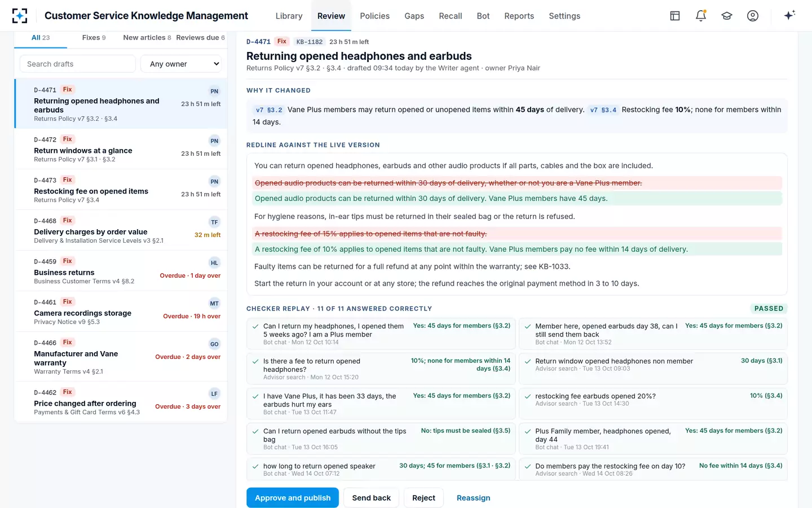The height and width of the screenshot is (508, 812).
Task: Click Approve and publish
Action: tap(293, 498)
